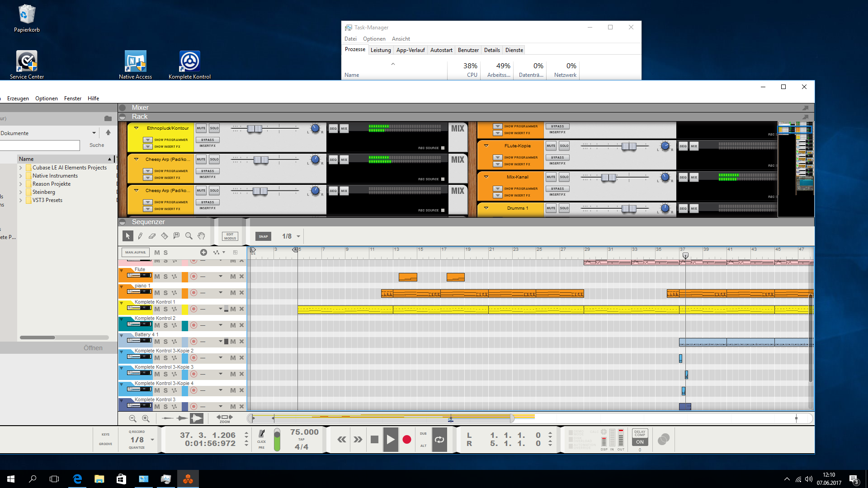This screenshot has height=488, width=868.
Task: Click the MIX button on Ethnopluck/Kontour
Action: (344, 129)
